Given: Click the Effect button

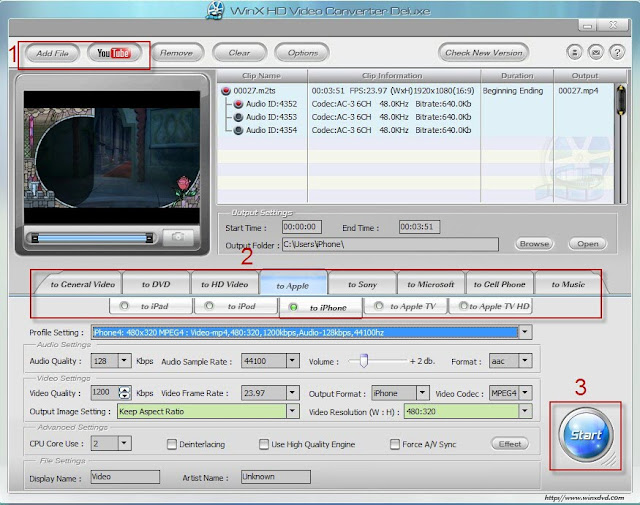Looking at the screenshot, I should point(510,444).
